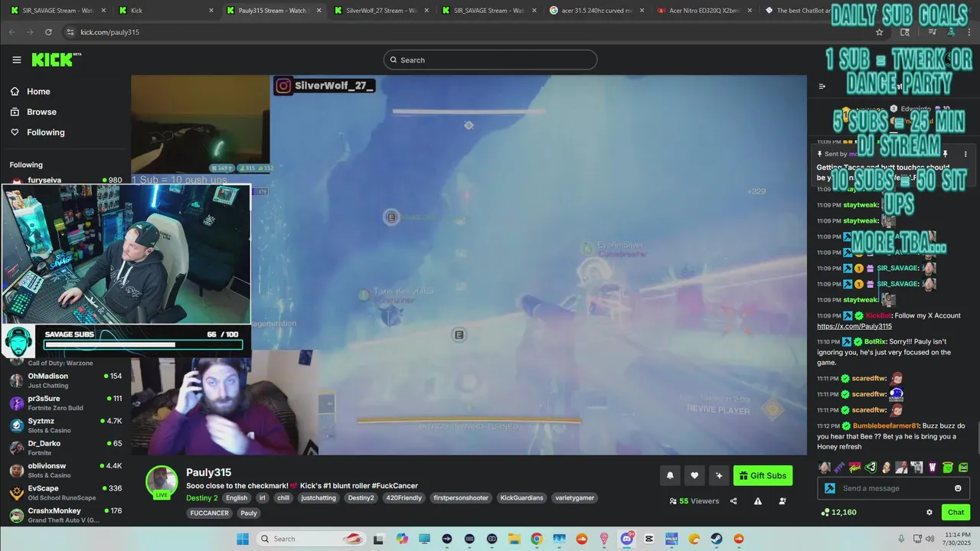Bookmark this page with the star icon
Image resolution: width=980 pixels, height=551 pixels.
pyautogui.click(x=879, y=32)
